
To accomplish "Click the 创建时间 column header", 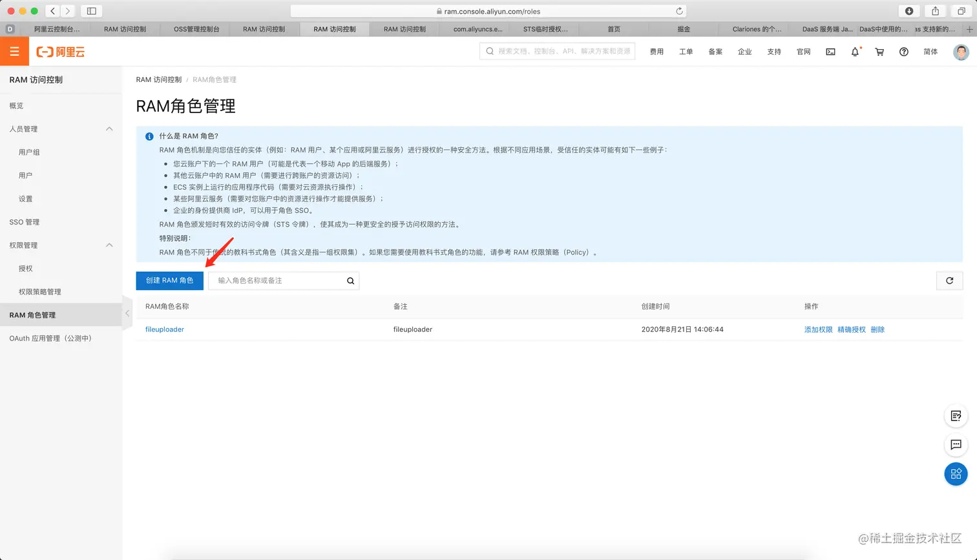I will tap(655, 306).
